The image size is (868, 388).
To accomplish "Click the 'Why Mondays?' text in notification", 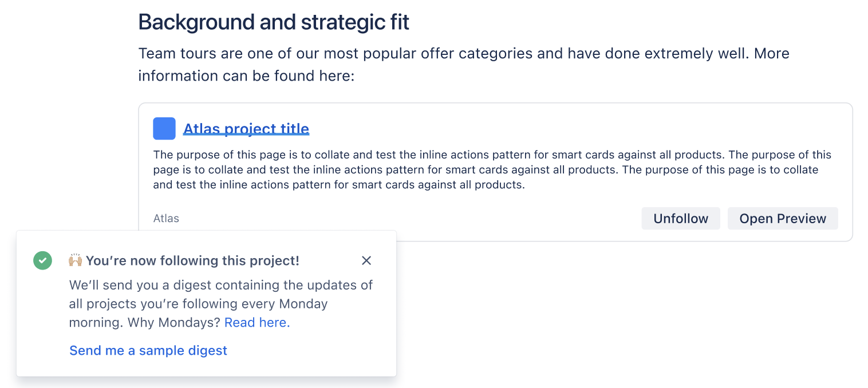I will (174, 322).
